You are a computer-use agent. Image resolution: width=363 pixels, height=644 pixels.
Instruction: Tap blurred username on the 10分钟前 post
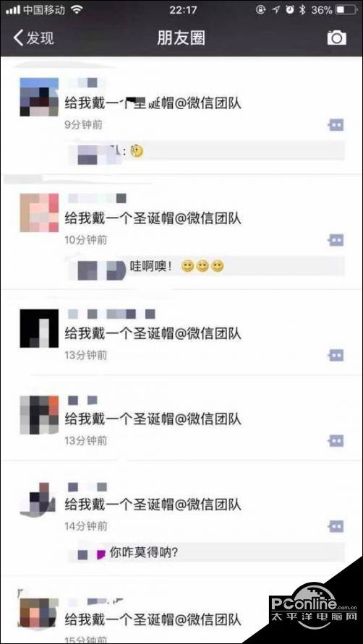click(x=97, y=199)
